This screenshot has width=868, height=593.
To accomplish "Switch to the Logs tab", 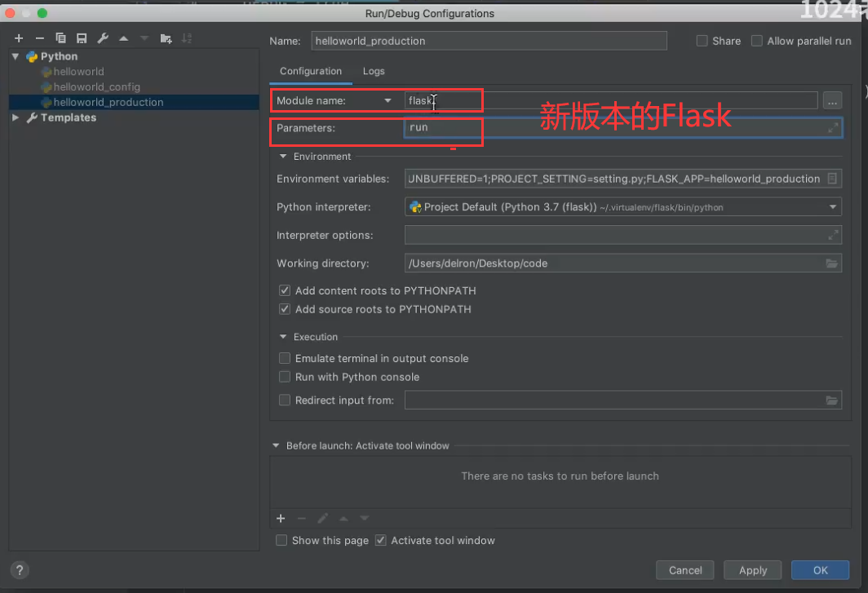I will [374, 72].
